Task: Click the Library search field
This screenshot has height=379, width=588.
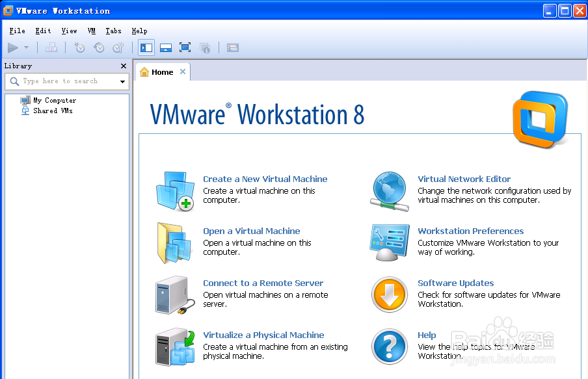Action: click(x=67, y=81)
